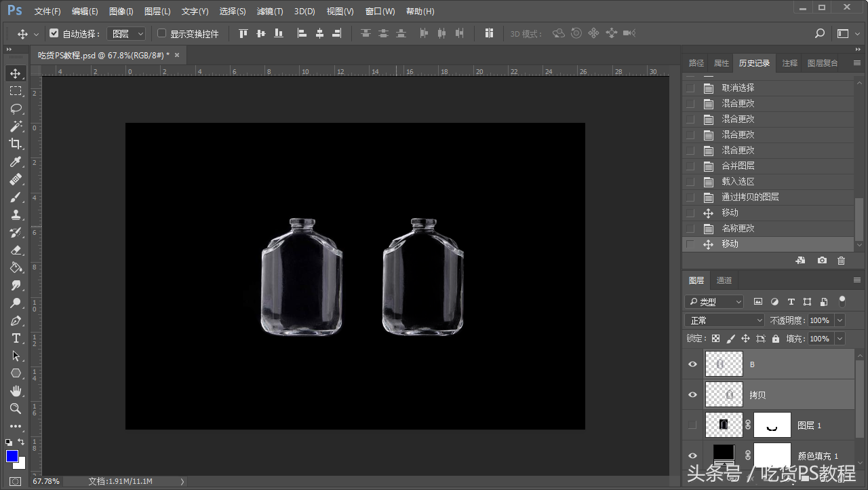
Task: Hide the B layer
Action: click(692, 364)
